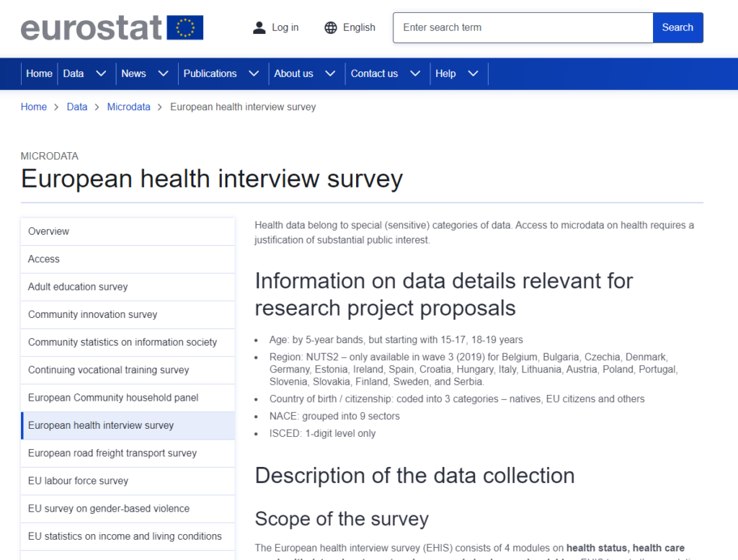Open Adult education survey in sidebar
This screenshot has width=738, height=560.
tap(128, 287)
